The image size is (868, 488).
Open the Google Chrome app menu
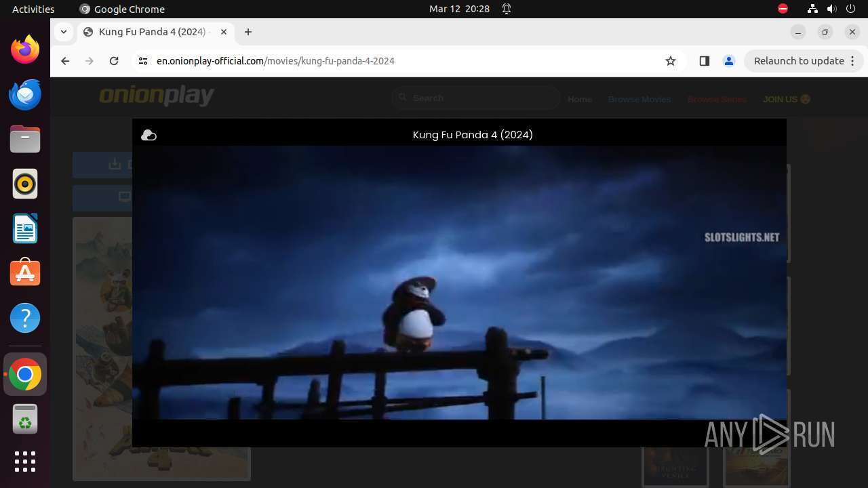click(122, 9)
